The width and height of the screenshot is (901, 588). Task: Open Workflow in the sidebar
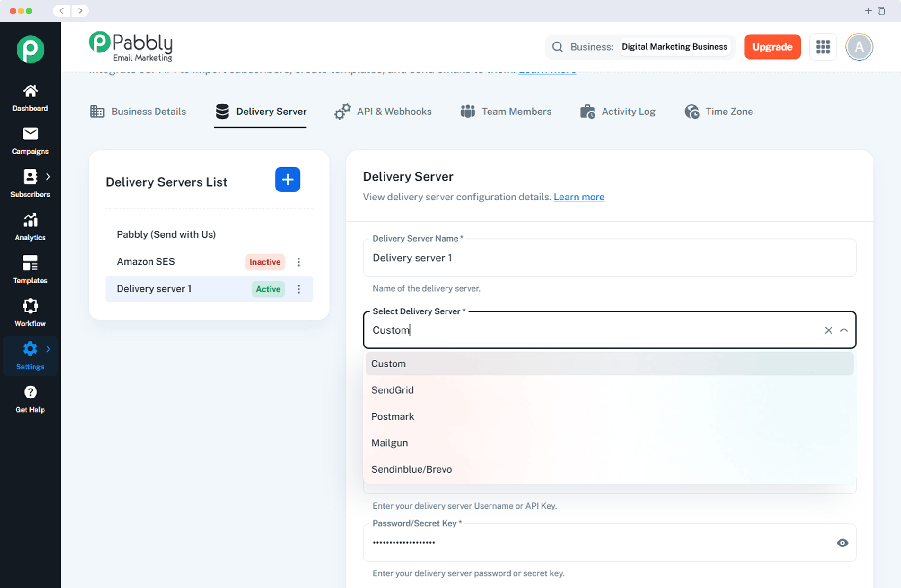click(x=30, y=312)
